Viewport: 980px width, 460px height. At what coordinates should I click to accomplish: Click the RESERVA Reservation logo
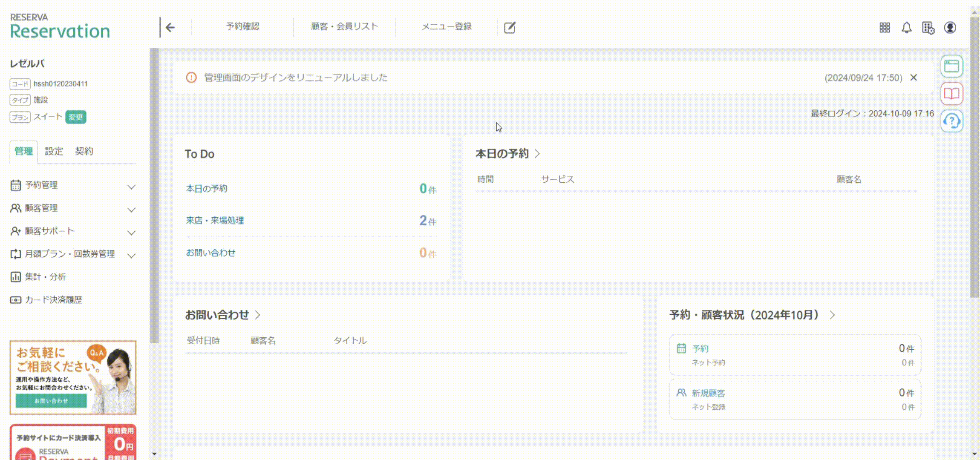click(x=60, y=26)
